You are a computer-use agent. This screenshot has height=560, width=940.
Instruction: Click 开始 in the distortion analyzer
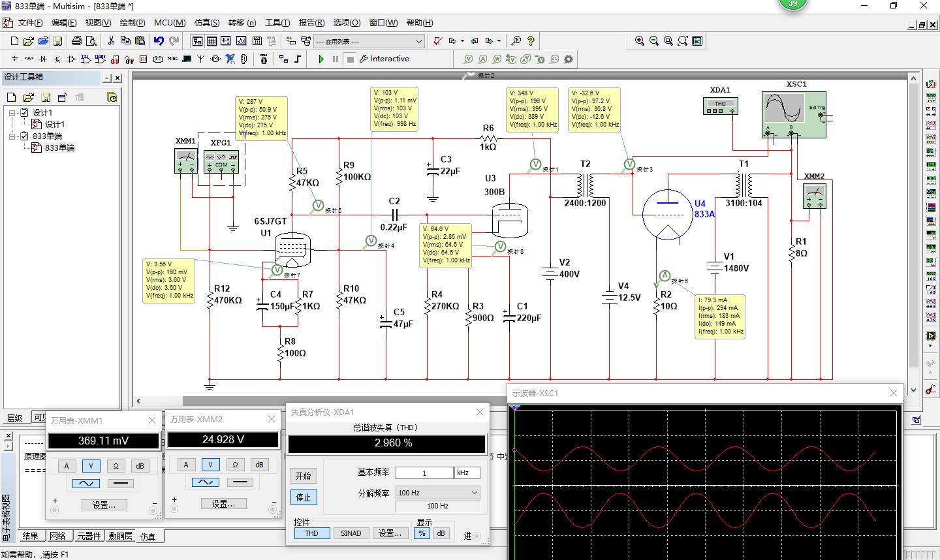[303, 476]
